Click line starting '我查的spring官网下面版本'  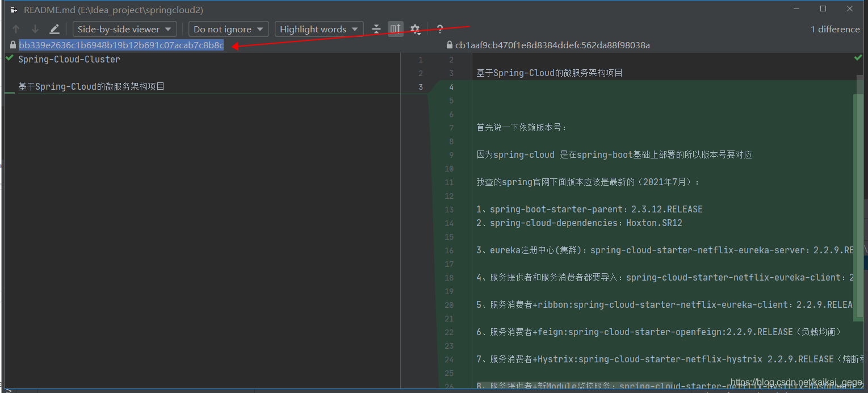(x=589, y=182)
